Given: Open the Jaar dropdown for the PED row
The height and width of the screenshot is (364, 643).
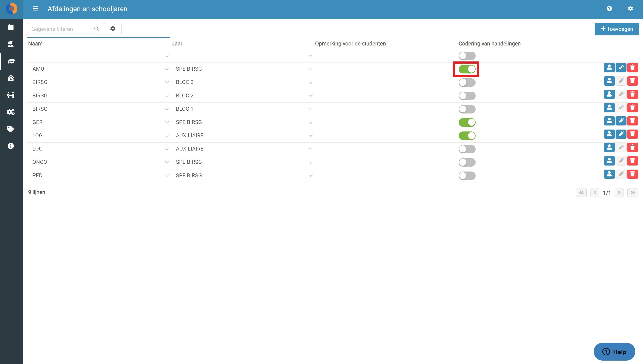Looking at the screenshot, I should pos(311,176).
